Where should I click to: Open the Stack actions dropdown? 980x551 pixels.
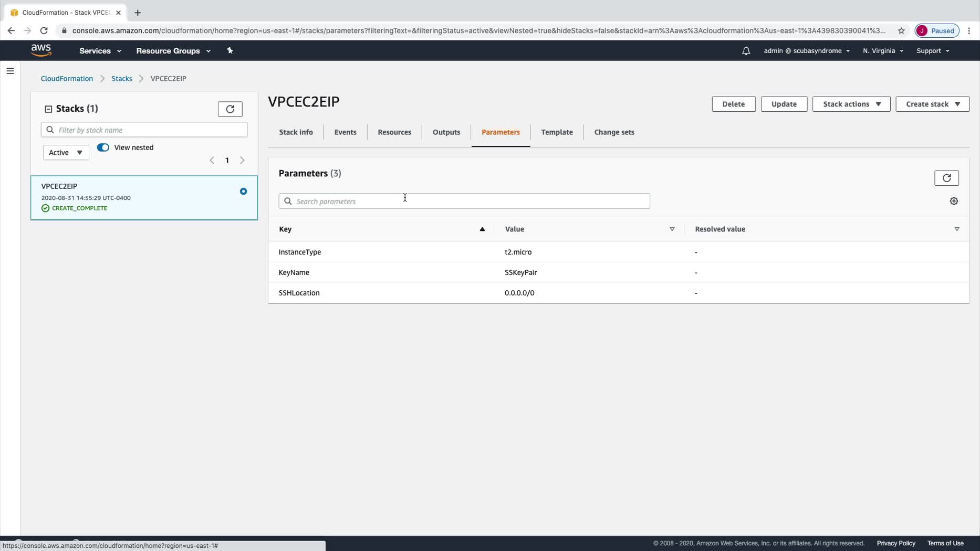(x=851, y=104)
